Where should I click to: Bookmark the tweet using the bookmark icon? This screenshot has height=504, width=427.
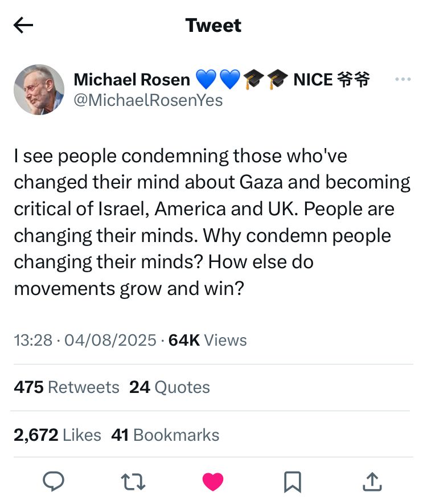292,481
